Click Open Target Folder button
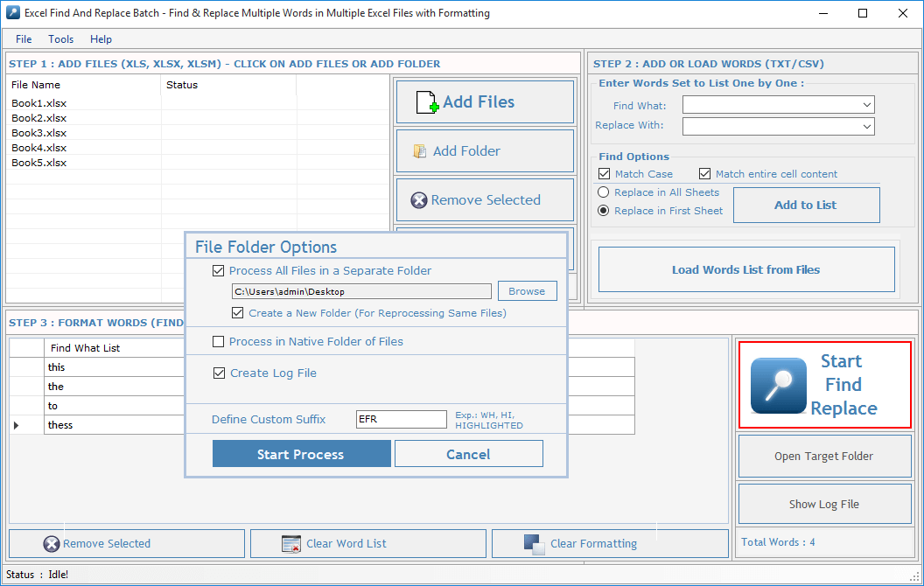924x586 pixels. tap(824, 456)
